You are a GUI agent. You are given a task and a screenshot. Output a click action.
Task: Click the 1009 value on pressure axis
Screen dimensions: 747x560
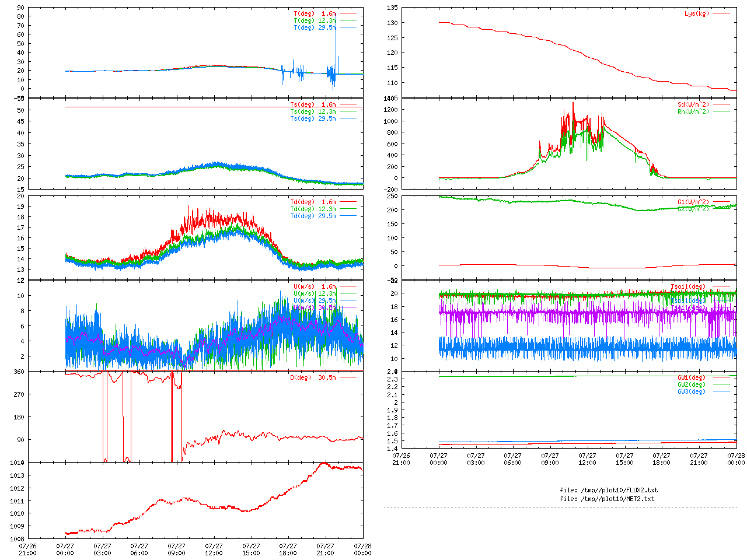[17, 526]
